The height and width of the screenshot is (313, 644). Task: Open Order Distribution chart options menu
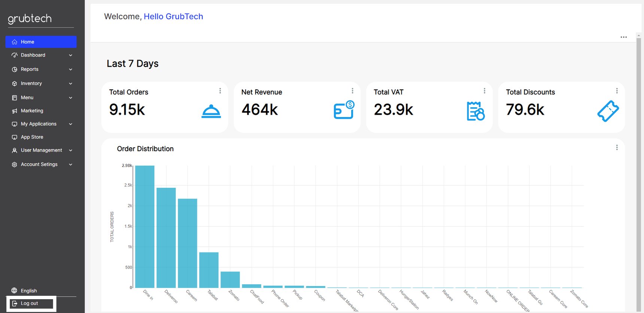[617, 148]
